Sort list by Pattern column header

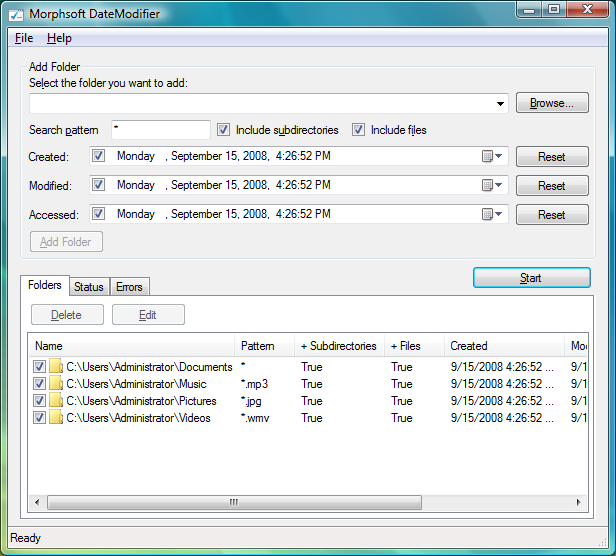pyautogui.click(x=265, y=346)
